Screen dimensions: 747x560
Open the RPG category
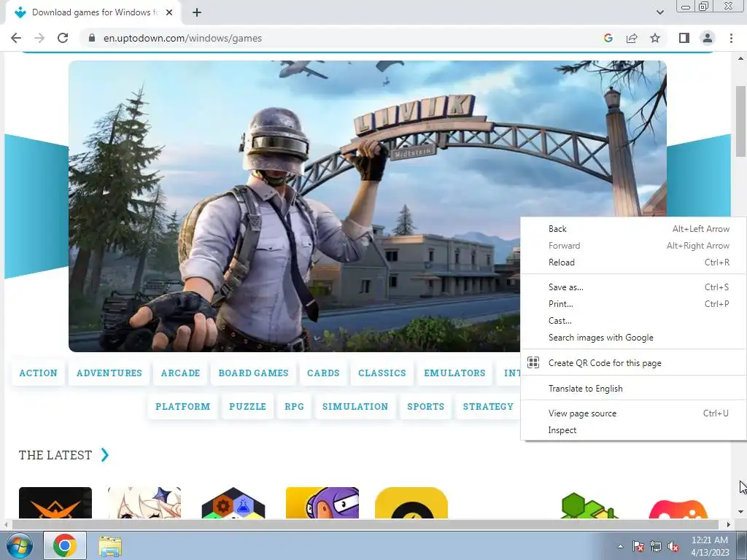click(294, 406)
